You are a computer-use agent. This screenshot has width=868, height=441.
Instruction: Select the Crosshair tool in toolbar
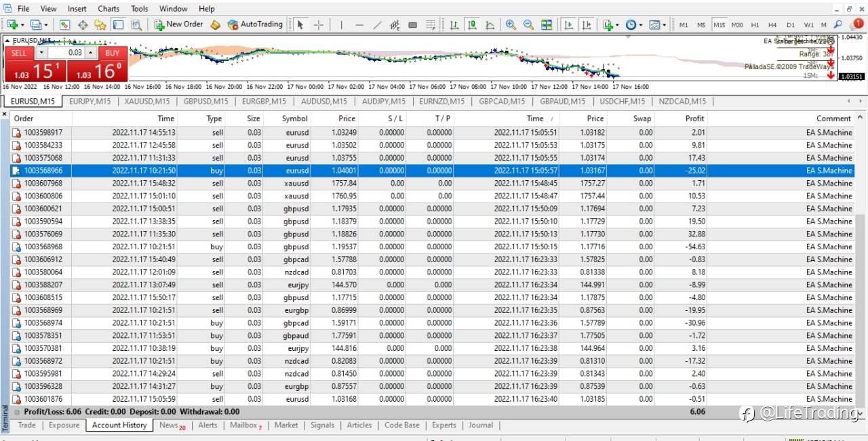tap(318, 25)
